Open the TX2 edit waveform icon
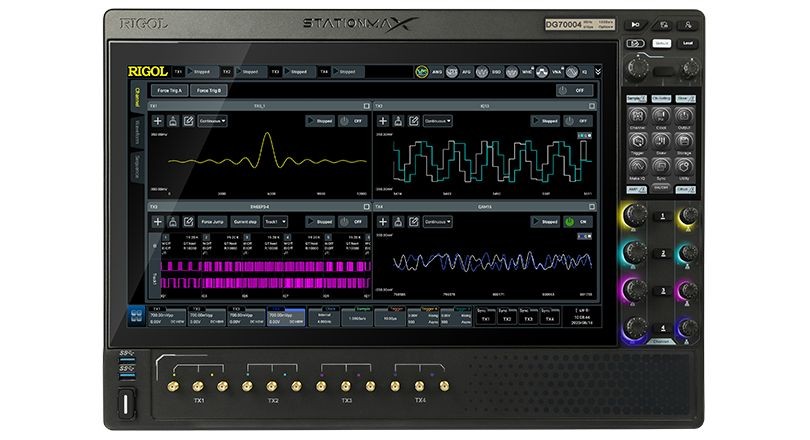 [x=413, y=121]
